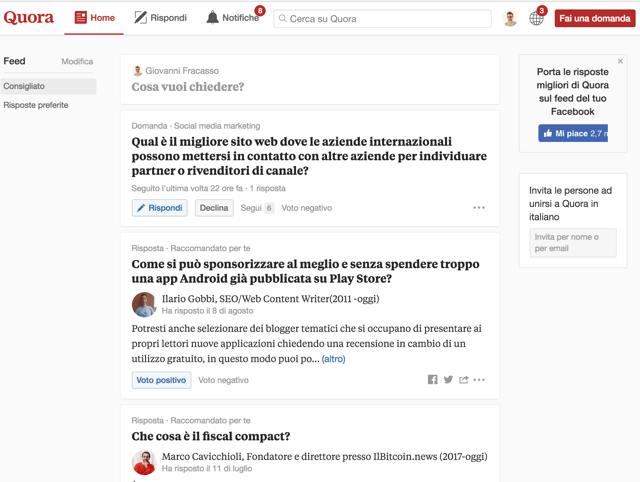Viewport: 640px width, 482px height.
Task: Select Consigliato feed
Action: [49, 86]
